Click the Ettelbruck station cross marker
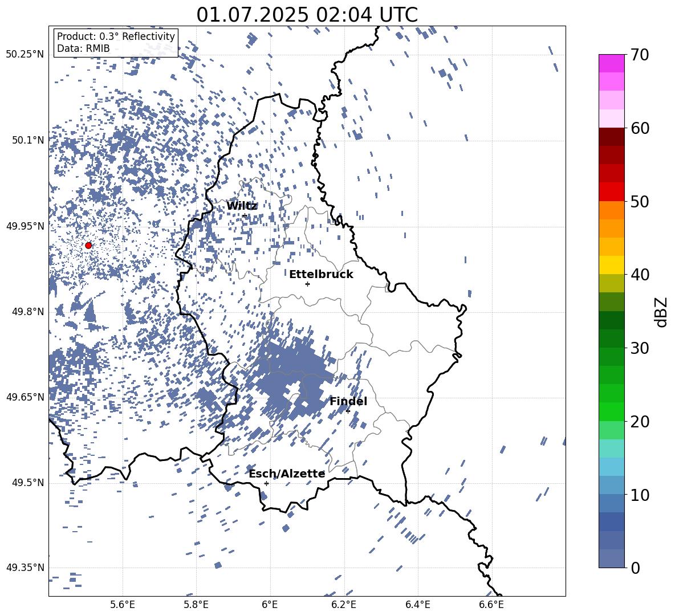675x616 pixels. pyautogui.click(x=307, y=284)
